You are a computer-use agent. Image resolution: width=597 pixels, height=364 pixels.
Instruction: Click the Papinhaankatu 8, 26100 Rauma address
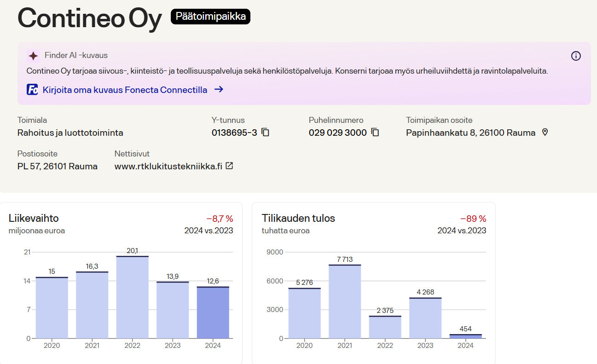470,133
